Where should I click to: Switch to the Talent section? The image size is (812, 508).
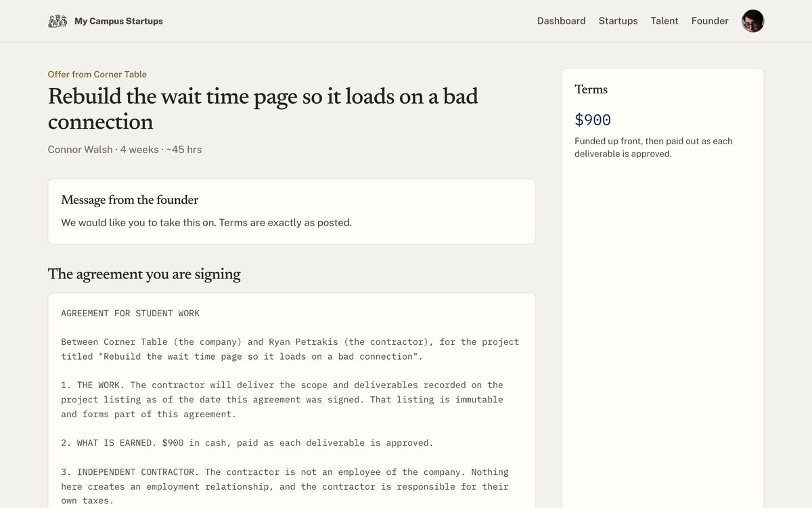pos(664,21)
